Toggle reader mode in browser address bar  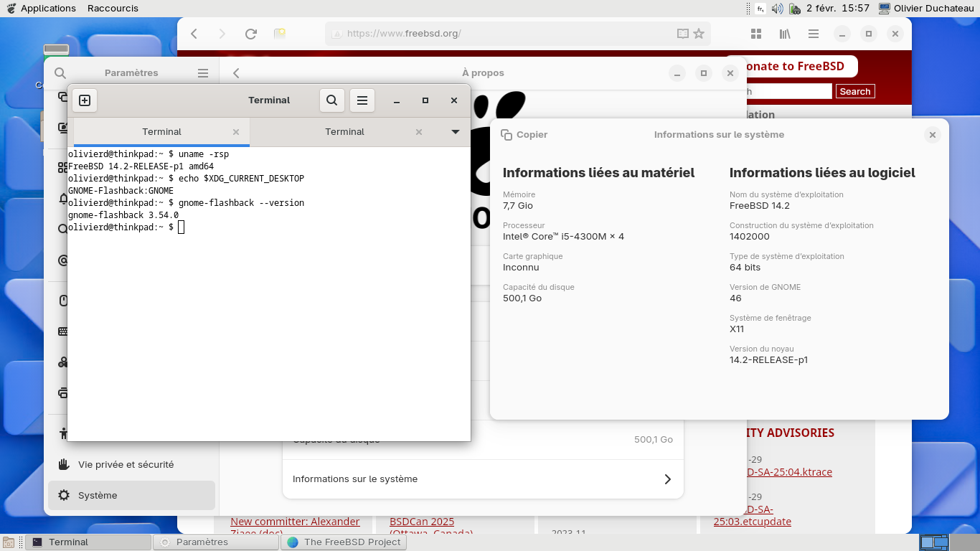click(x=682, y=34)
